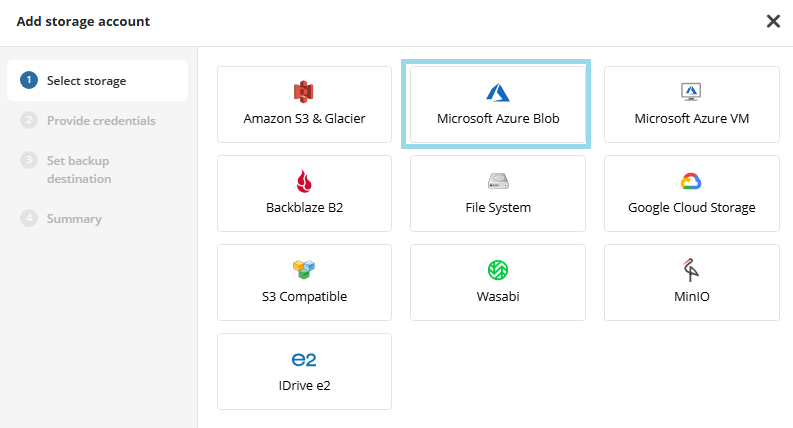
Task: Pick the 'Microsoft Azure VM' text label
Action: [x=691, y=118]
